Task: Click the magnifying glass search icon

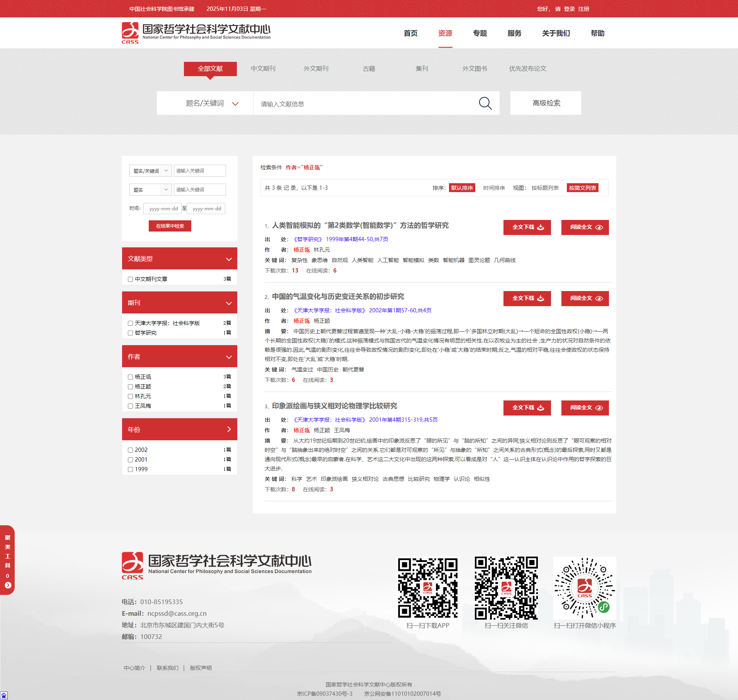Action: point(485,103)
